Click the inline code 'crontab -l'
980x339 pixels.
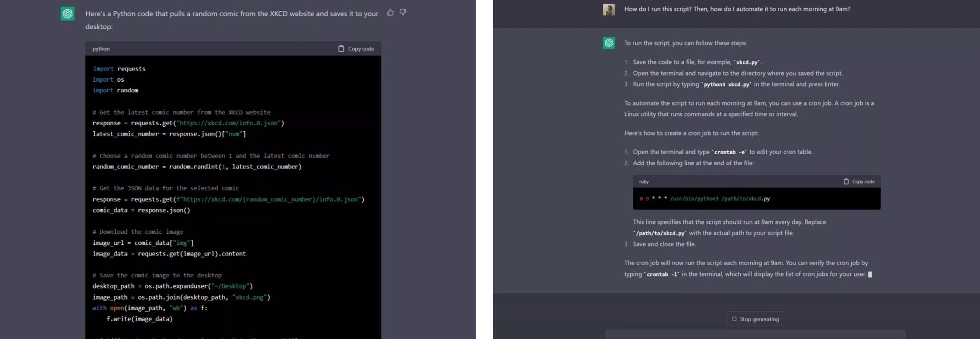click(x=662, y=274)
